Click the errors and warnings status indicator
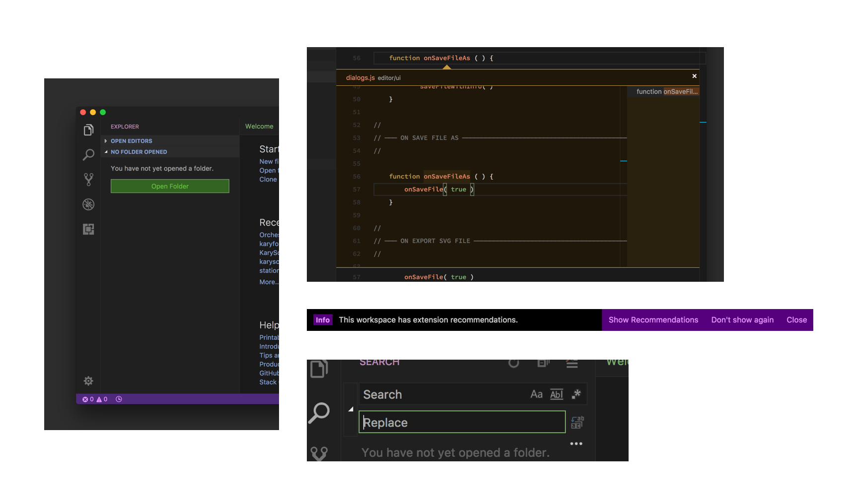Viewport: 853px width, 504px height. point(95,399)
